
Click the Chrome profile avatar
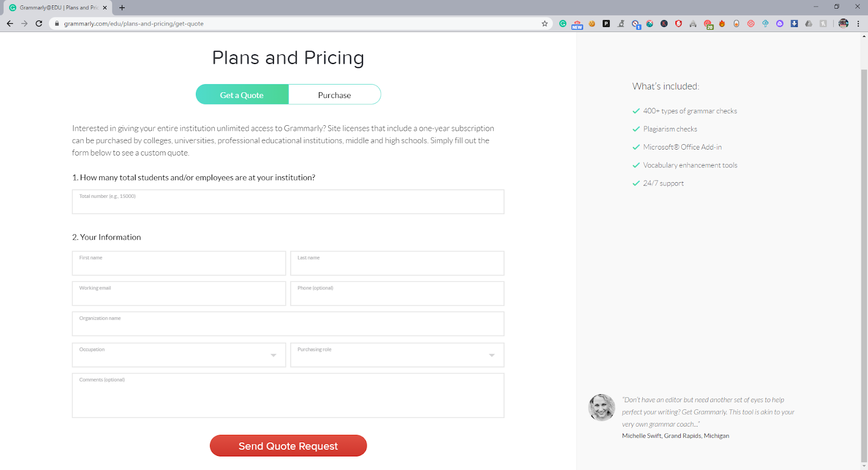coord(843,24)
